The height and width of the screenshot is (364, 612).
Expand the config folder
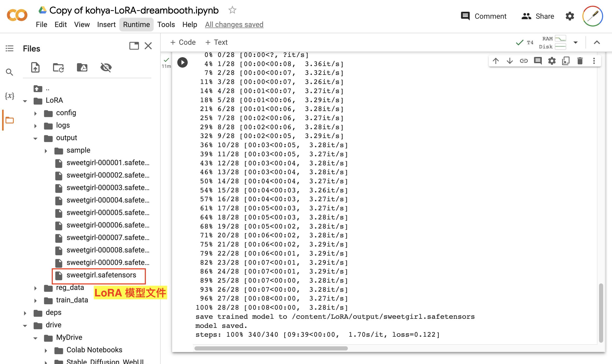coord(35,113)
